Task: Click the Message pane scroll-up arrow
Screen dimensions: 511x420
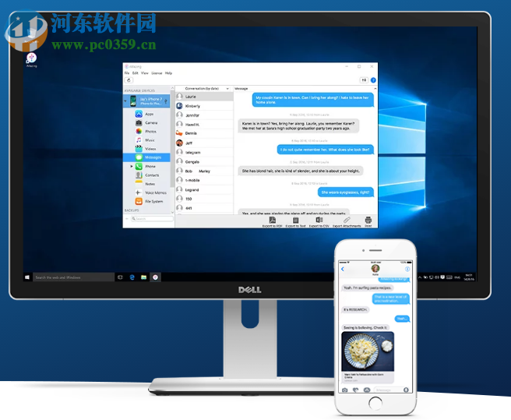Action: coord(375,89)
